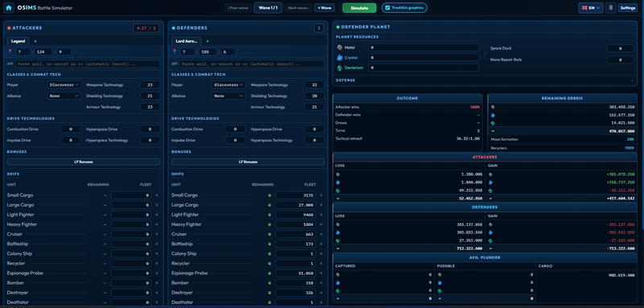This screenshot has width=644, height=308.
Task: Edit the Crystal planet resource field
Action: (424, 58)
